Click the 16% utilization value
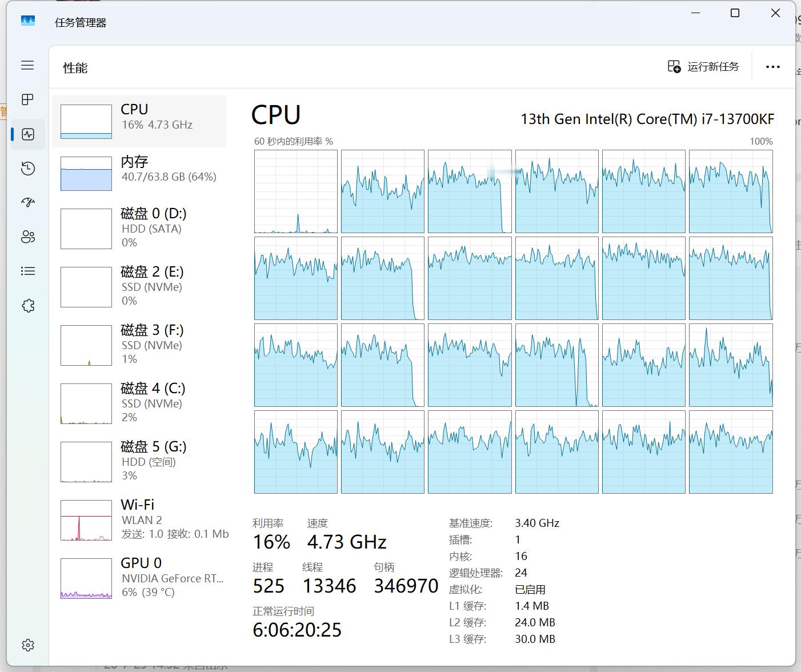 click(271, 542)
